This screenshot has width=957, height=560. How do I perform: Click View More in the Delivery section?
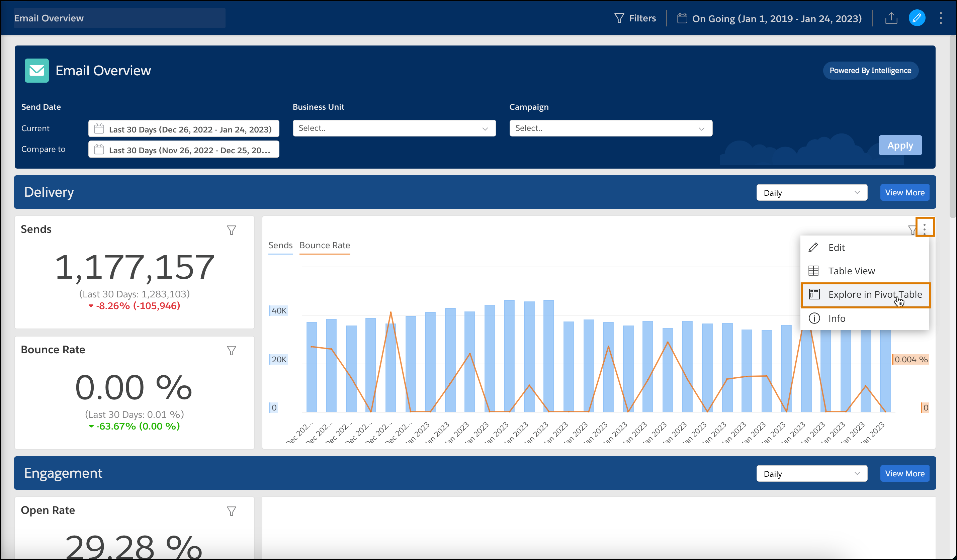pos(905,192)
